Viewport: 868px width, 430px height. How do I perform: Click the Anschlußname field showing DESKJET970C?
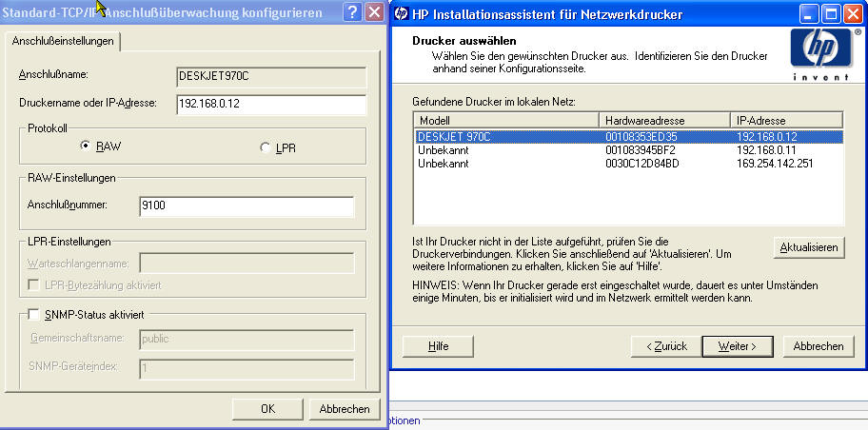click(271, 77)
